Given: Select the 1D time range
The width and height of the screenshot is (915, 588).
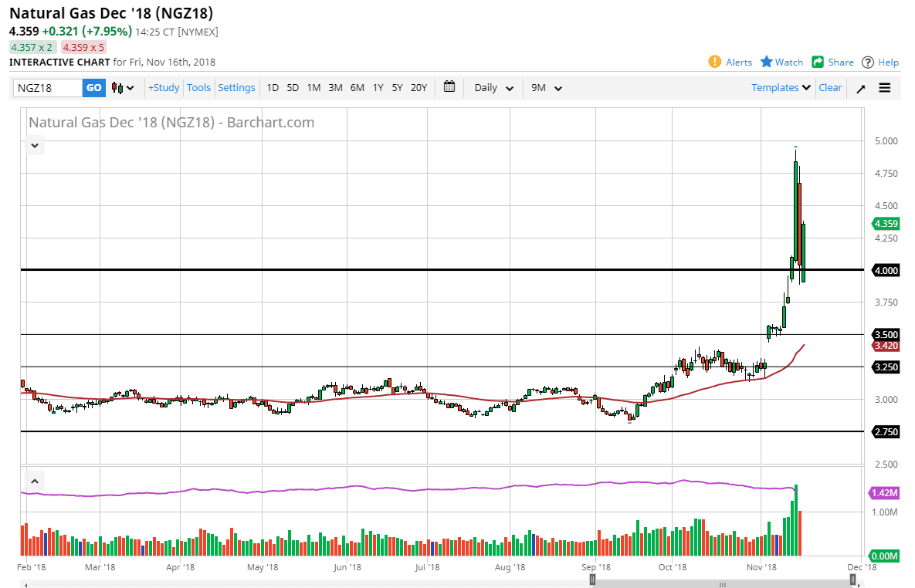Looking at the screenshot, I should [x=273, y=87].
